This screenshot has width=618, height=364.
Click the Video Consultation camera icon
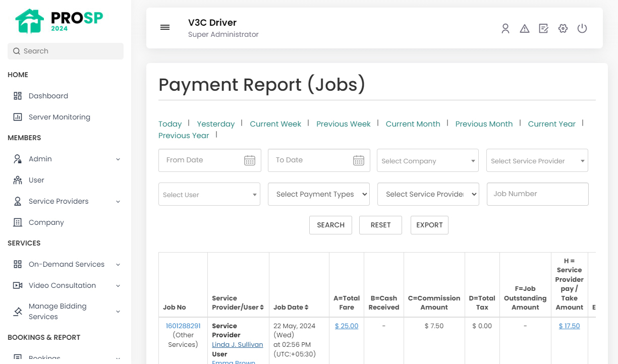pos(18,285)
